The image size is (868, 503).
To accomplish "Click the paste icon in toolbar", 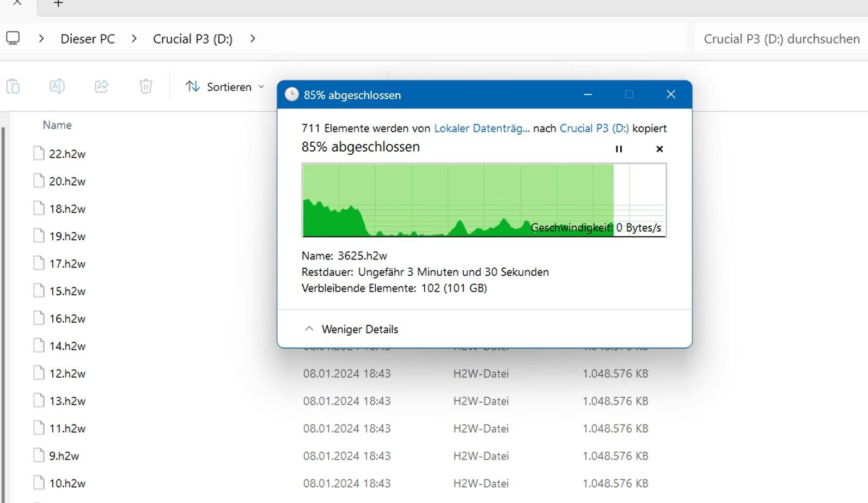I will click(x=13, y=87).
